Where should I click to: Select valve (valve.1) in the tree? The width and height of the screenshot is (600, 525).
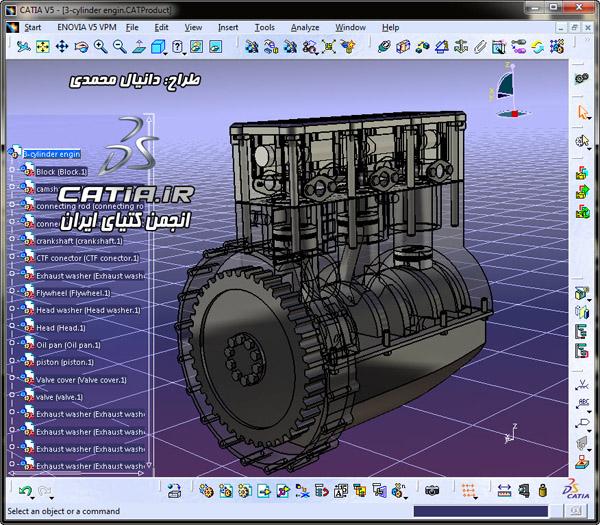[59, 397]
